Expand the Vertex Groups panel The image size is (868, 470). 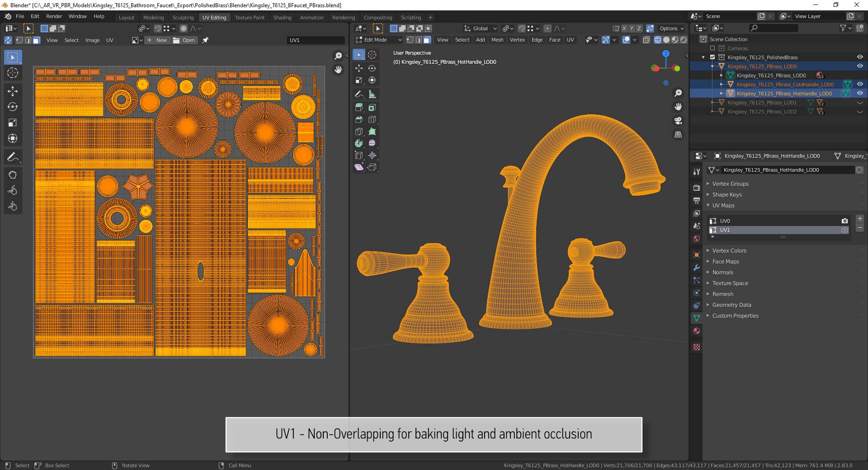pos(730,184)
